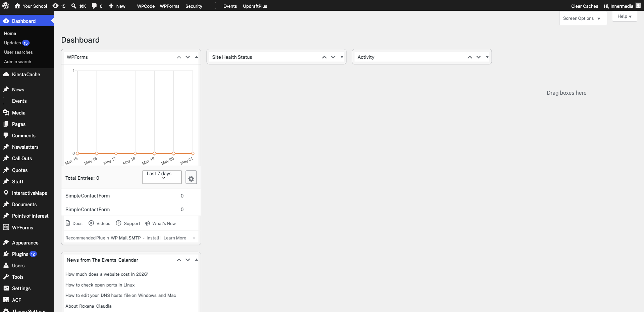Click the Plugins plug icon
Image resolution: width=644 pixels, height=312 pixels.
click(x=6, y=254)
